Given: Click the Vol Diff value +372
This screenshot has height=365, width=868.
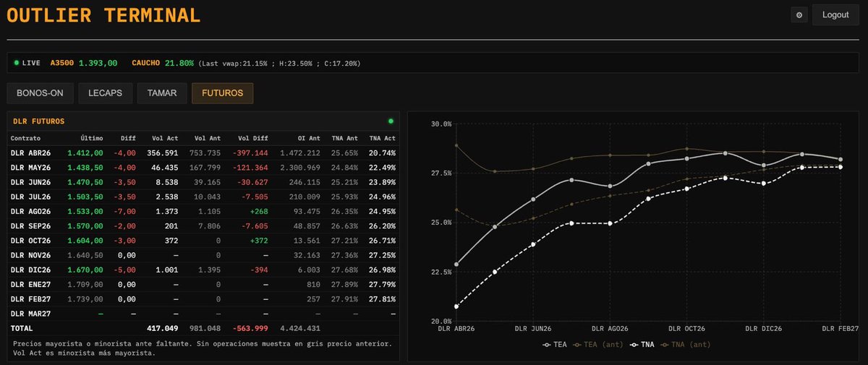Looking at the screenshot, I should (x=258, y=240).
